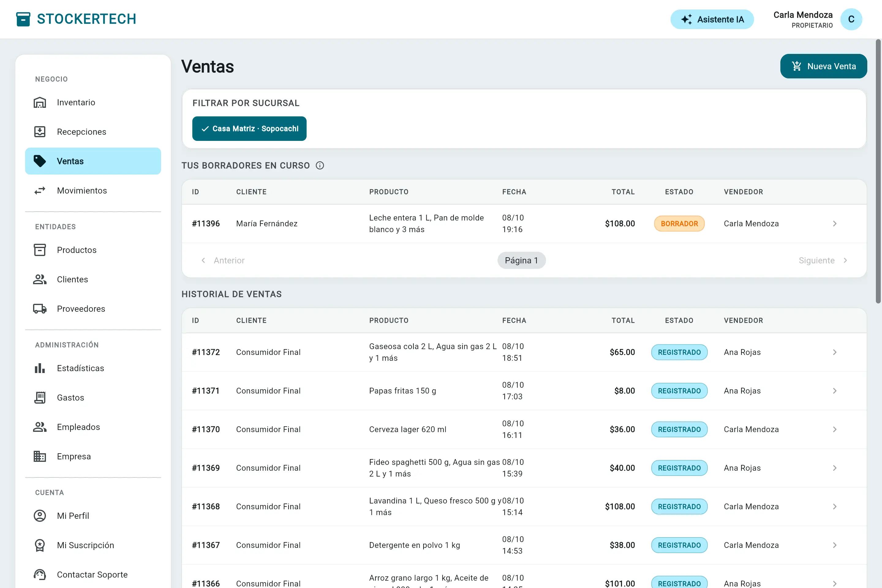Click the Mi Perfil account icon
The width and height of the screenshot is (882, 588).
pos(40,516)
